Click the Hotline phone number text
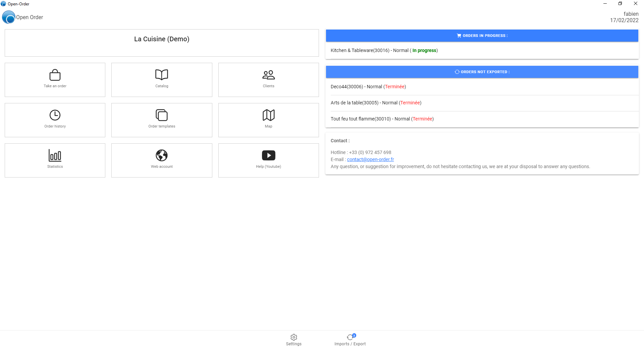 click(361, 152)
